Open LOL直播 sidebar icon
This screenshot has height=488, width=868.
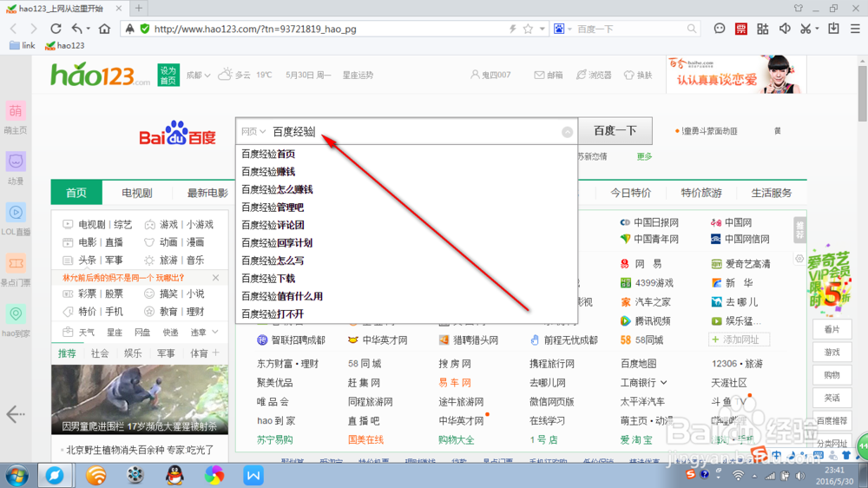click(16, 220)
